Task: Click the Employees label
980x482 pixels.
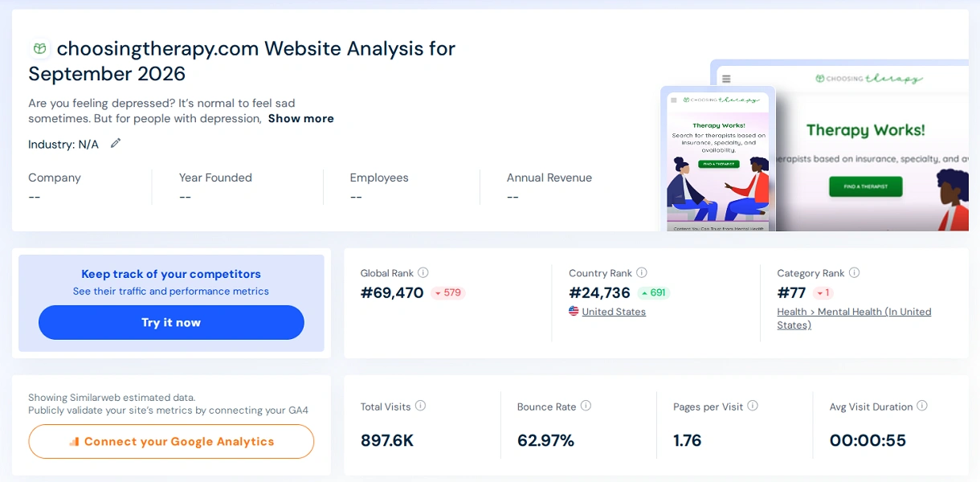Action: (x=379, y=178)
